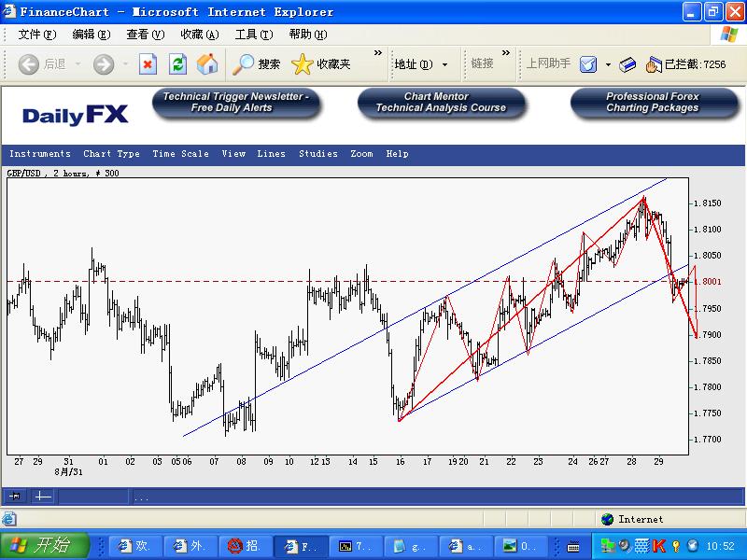Screen dimensions: 747x560
Task: Click the eraser icon in the toolbar
Action: click(627, 64)
